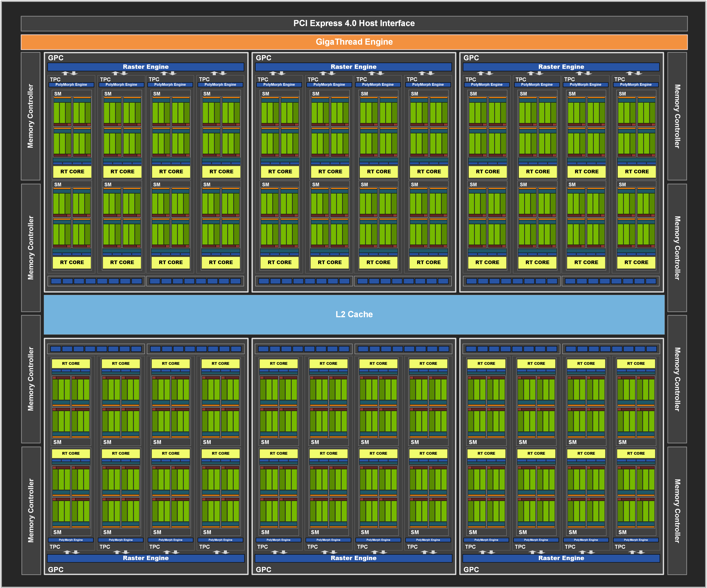The width and height of the screenshot is (707, 588).
Task: Click the orange GigaThread Engine color band
Action: point(353,42)
